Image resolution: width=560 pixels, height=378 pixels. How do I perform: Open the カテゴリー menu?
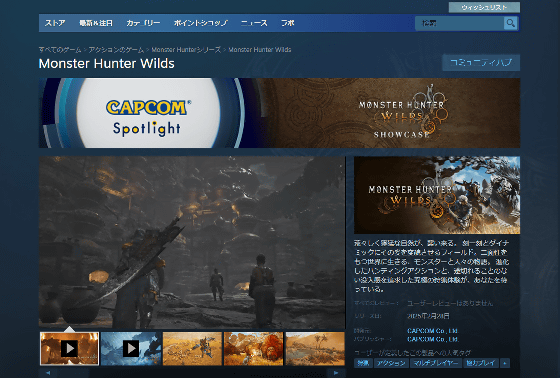[x=143, y=23]
